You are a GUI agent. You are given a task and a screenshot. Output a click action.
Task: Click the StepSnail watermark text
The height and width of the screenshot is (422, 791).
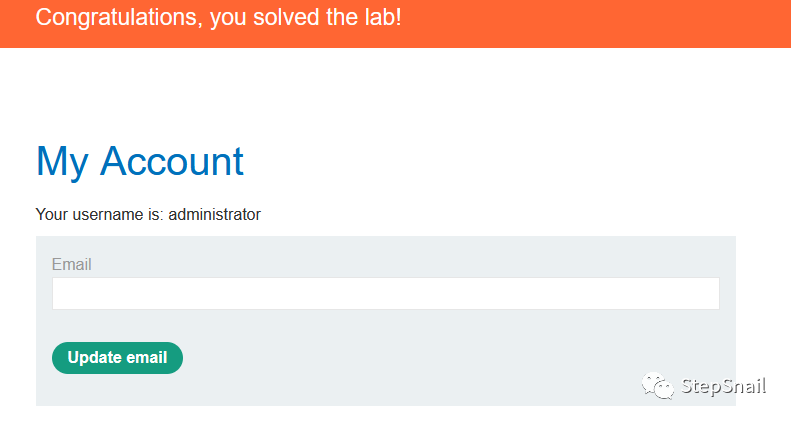tap(723, 386)
